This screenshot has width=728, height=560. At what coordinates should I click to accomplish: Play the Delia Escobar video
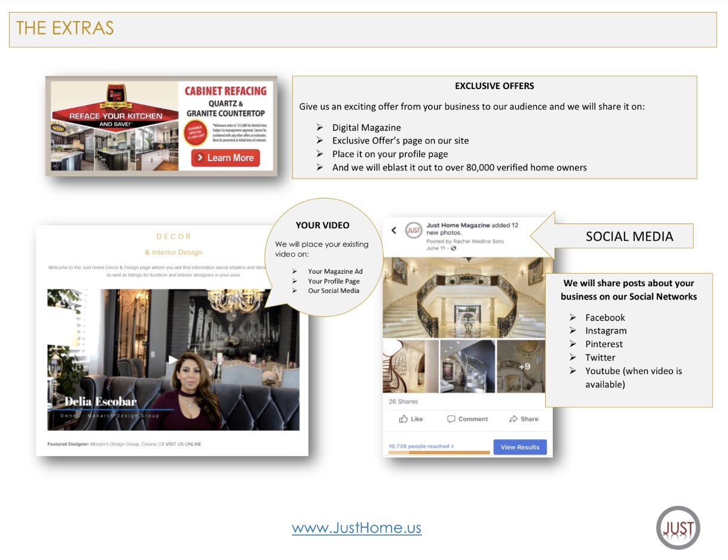coord(173,360)
